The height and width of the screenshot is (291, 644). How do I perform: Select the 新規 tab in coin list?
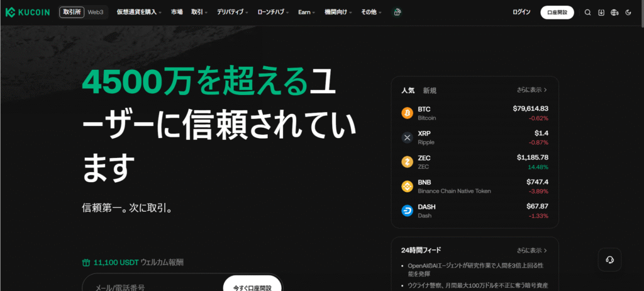(x=430, y=91)
